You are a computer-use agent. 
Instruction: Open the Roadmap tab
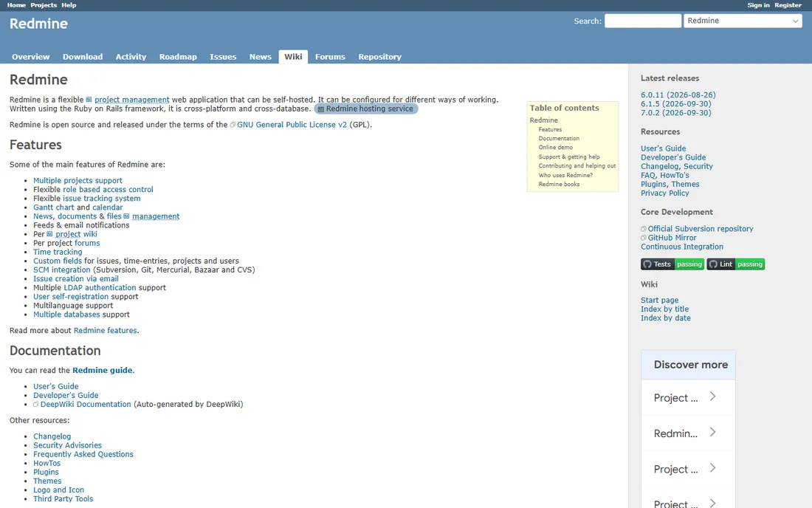tap(178, 57)
